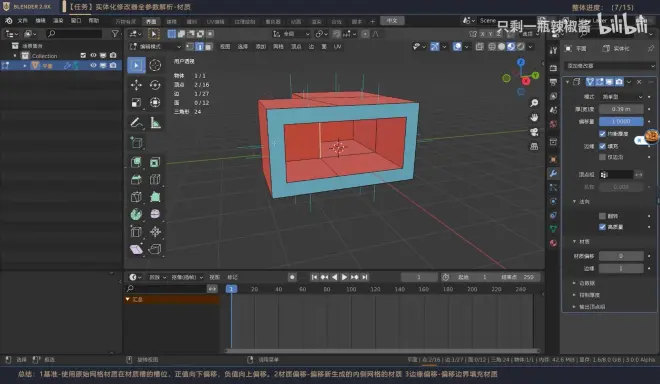The image size is (660, 384).
Task: Select the Shear tool
Action: coord(136,249)
